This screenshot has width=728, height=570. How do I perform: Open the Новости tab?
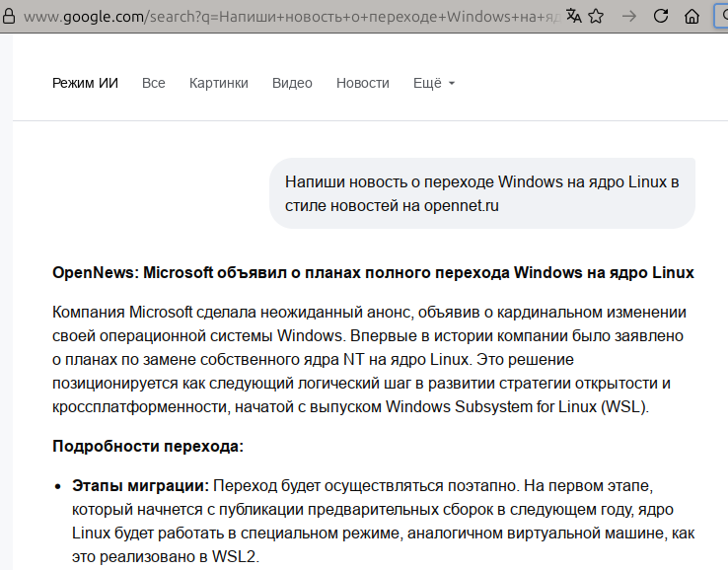pos(362,83)
